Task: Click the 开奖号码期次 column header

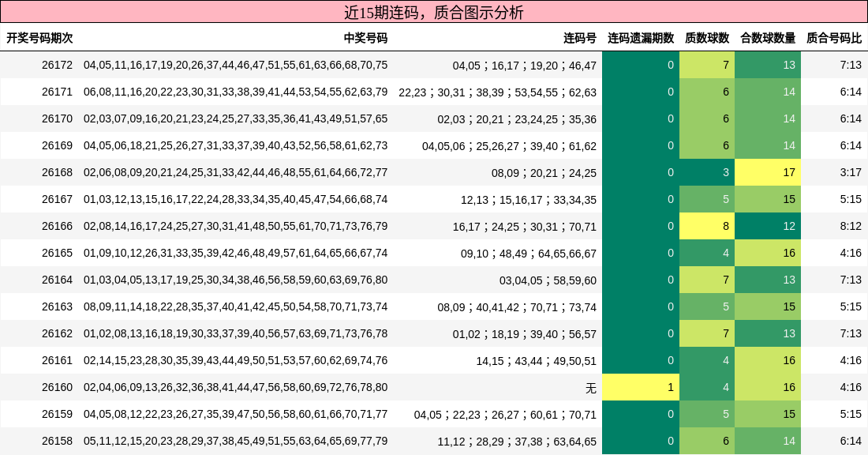Action: click(x=39, y=38)
